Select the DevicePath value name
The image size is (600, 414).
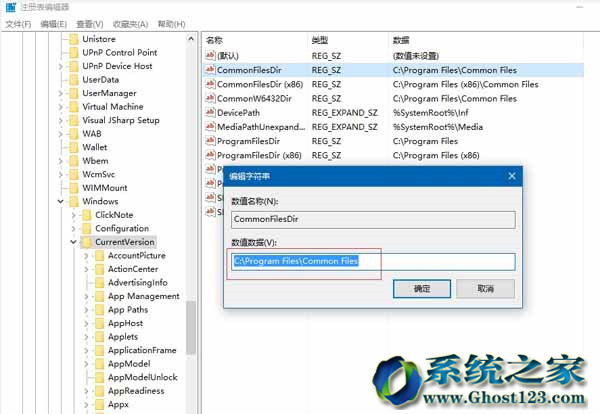point(238,113)
